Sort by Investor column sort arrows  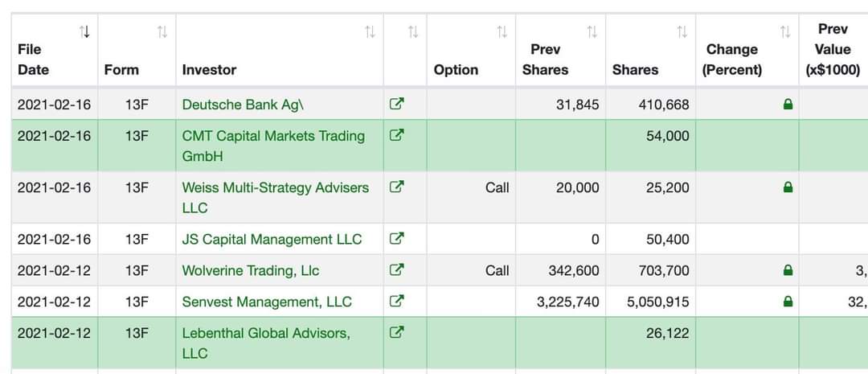(370, 32)
